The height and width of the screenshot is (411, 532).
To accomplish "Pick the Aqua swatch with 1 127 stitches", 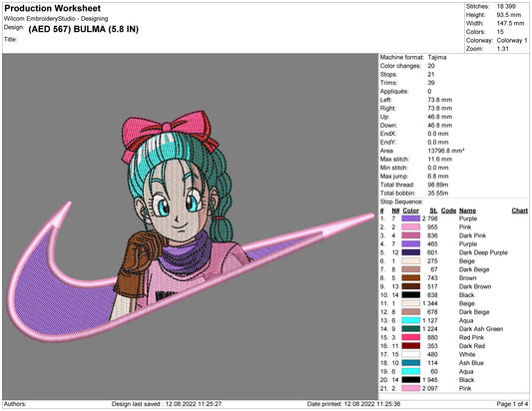I will click(x=410, y=320).
